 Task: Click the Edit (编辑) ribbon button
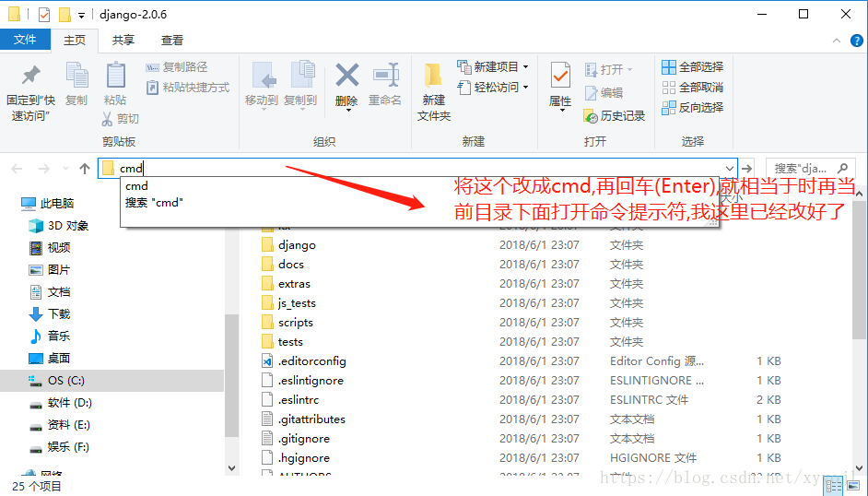pyautogui.click(x=604, y=93)
